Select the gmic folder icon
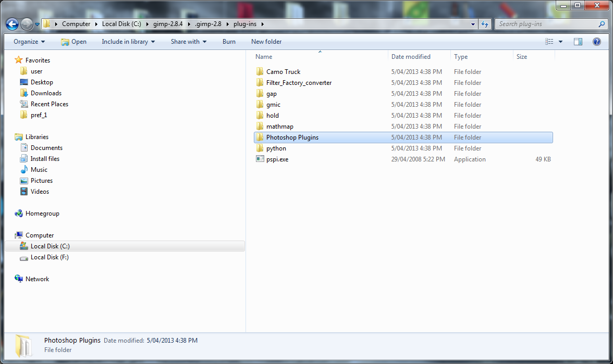This screenshot has height=364, width=613. (x=260, y=104)
